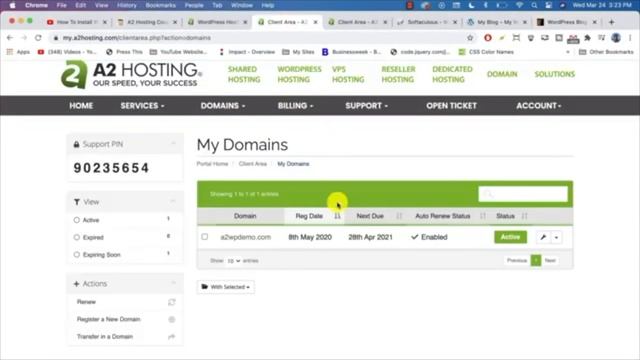The height and width of the screenshot is (360, 640).
Task: Open the Billing dropdown menu
Action: point(296,106)
